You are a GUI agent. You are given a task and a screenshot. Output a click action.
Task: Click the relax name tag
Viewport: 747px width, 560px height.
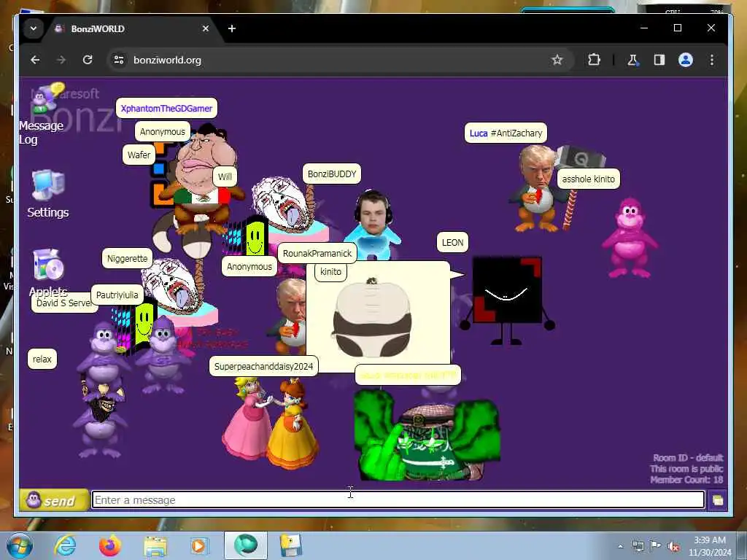(42, 359)
